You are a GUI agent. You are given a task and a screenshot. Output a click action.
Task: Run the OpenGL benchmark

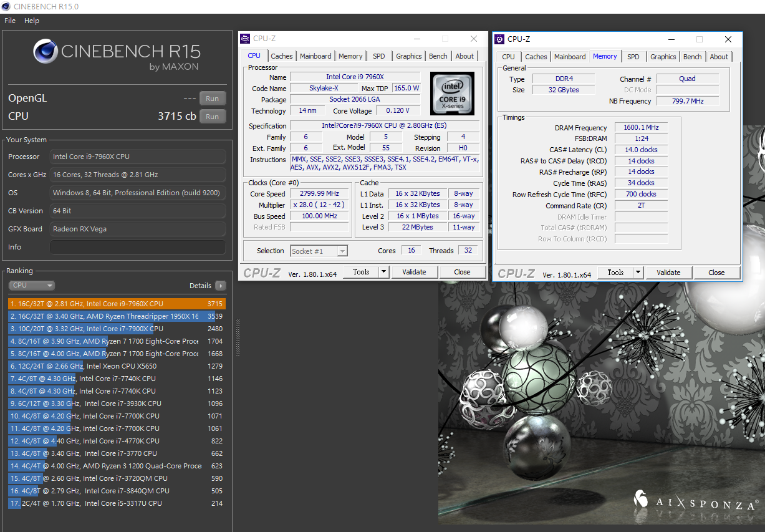(x=213, y=99)
